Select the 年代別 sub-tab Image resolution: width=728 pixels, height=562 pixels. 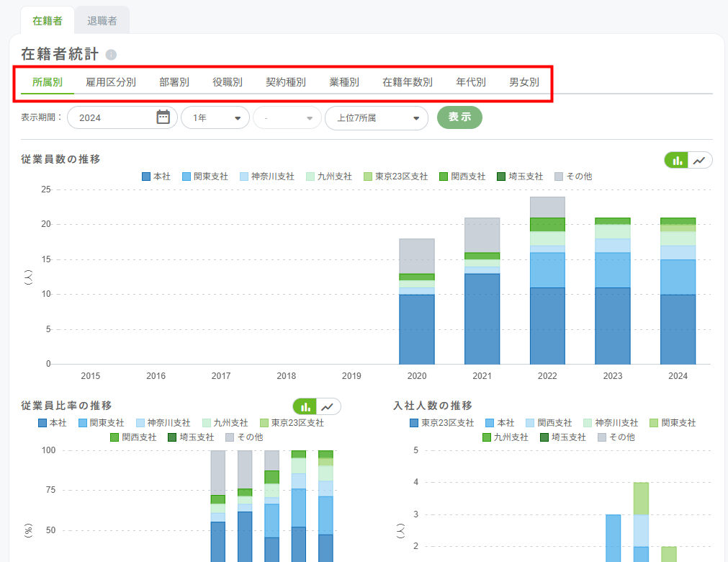click(471, 82)
